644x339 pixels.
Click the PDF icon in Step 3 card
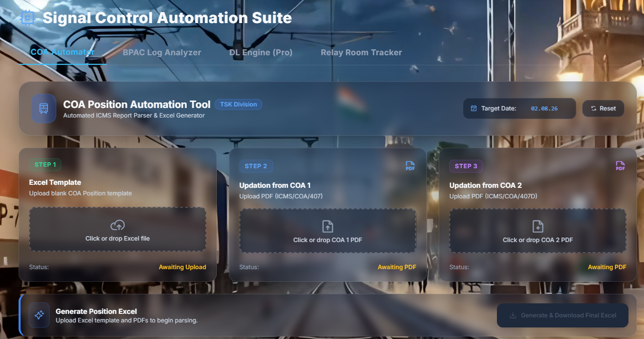pos(620,166)
